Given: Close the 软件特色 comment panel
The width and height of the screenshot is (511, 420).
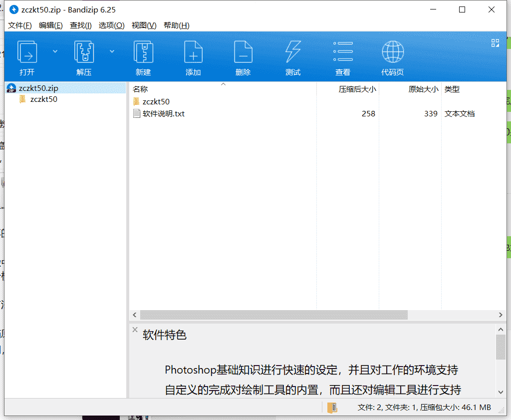Looking at the screenshot, I should [x=135, y=330].
